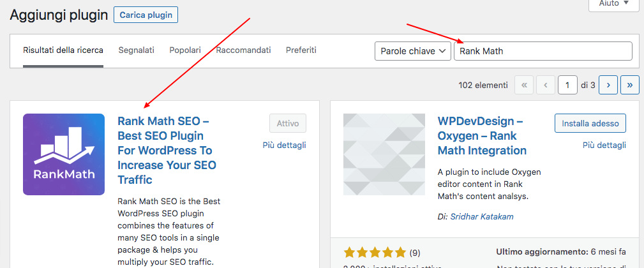Click the WPDevDesign Oxygen placeholder plugin thumbnail
644x268 pixels.
(x=384, y=154)
